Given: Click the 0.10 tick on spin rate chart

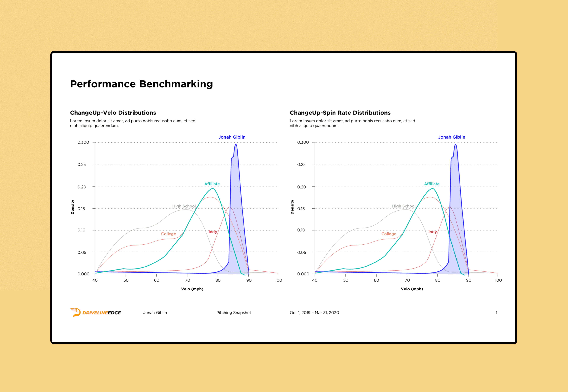Looking at the screenshot, I should [301, 230].
